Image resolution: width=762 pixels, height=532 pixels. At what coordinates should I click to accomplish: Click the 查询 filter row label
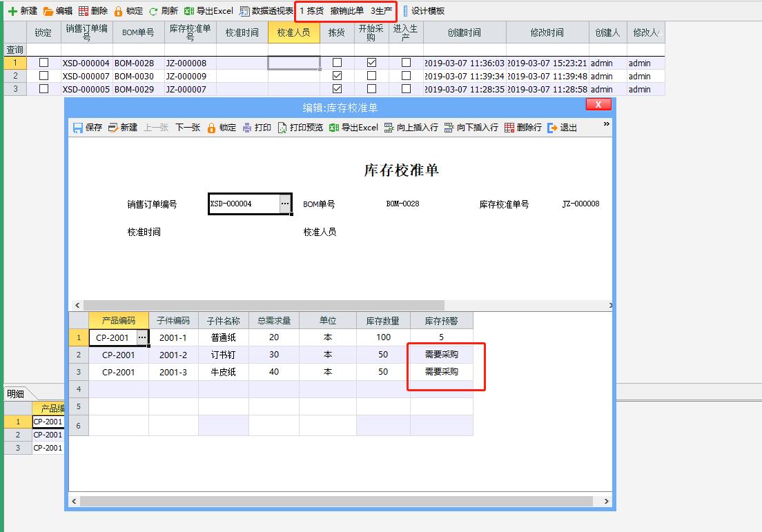pos(15,50)
